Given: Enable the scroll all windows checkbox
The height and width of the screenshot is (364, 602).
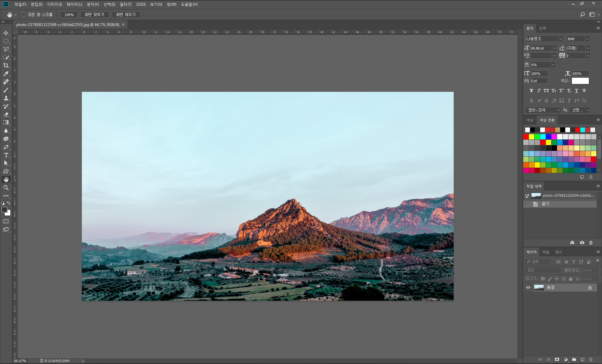Looking at the screenshot, I should (24, 14).
